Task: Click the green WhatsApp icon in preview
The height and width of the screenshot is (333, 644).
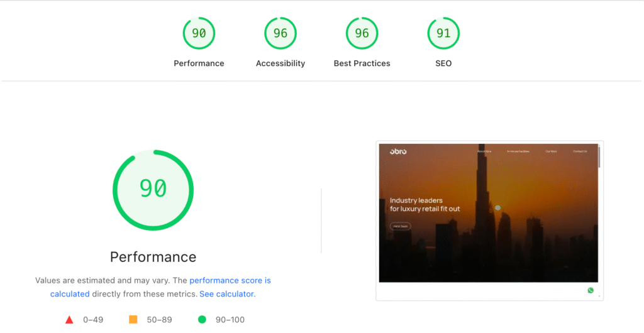Action: pyautogui.click(x=591, y=290)
